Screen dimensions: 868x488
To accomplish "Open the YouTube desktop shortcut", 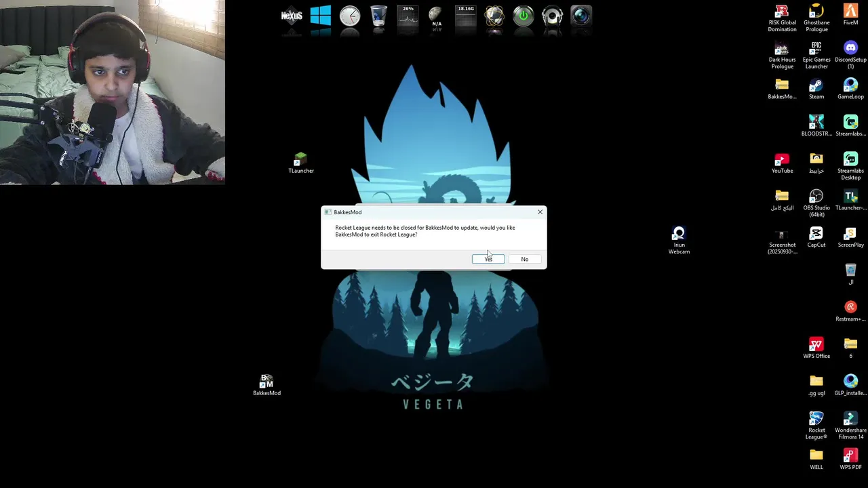I will tap(782, 163).
